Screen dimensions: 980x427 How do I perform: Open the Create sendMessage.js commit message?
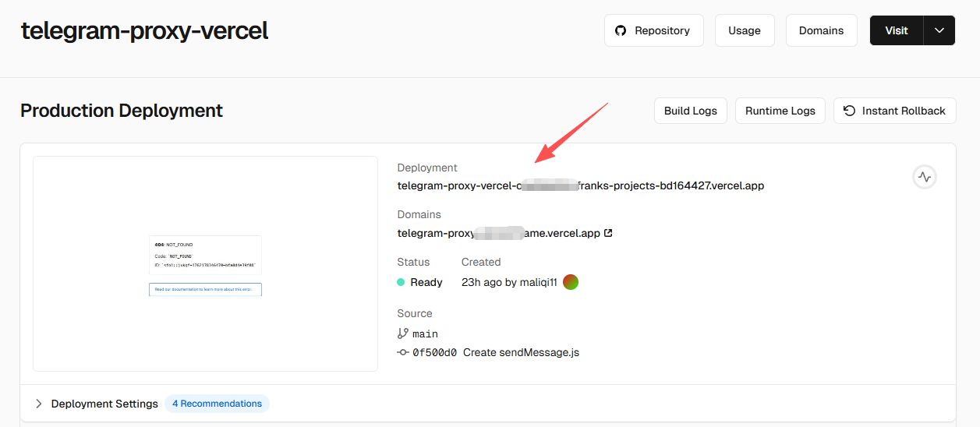click(521, 352)
